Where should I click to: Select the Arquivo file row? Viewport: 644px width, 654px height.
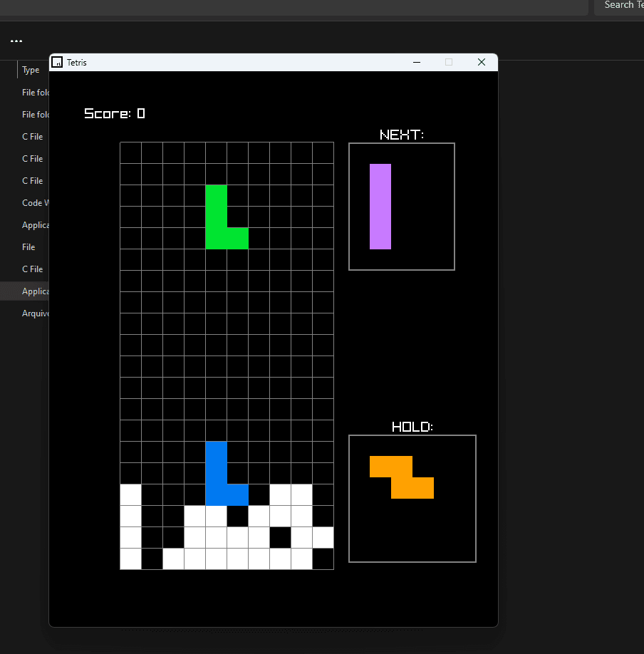(x=25, y=313)
